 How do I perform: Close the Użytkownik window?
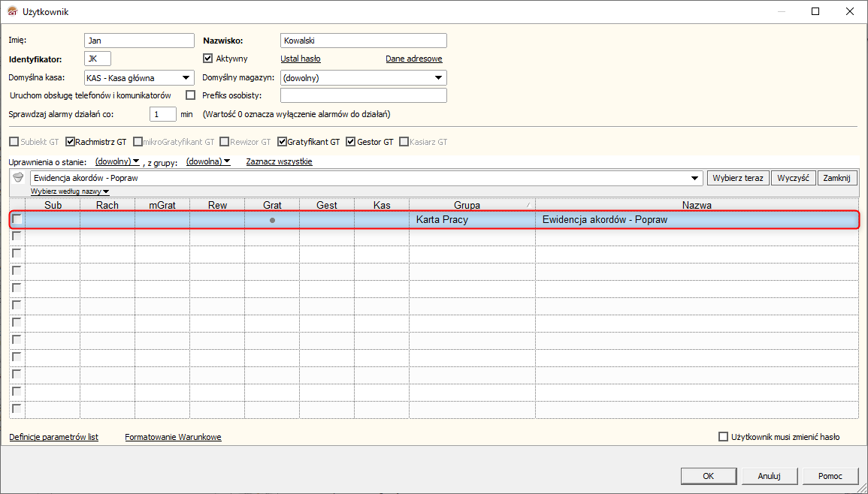[x=850, y=11]
